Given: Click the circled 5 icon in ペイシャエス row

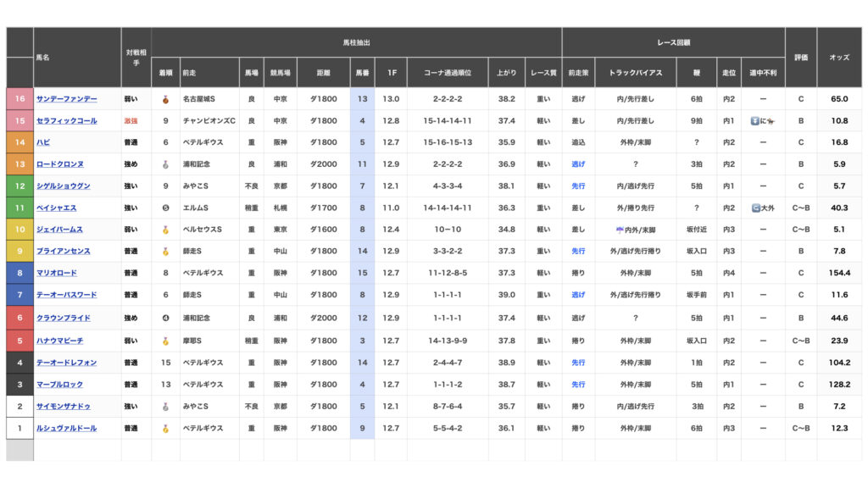Looking at the screenshot, I should click(165, 208).
